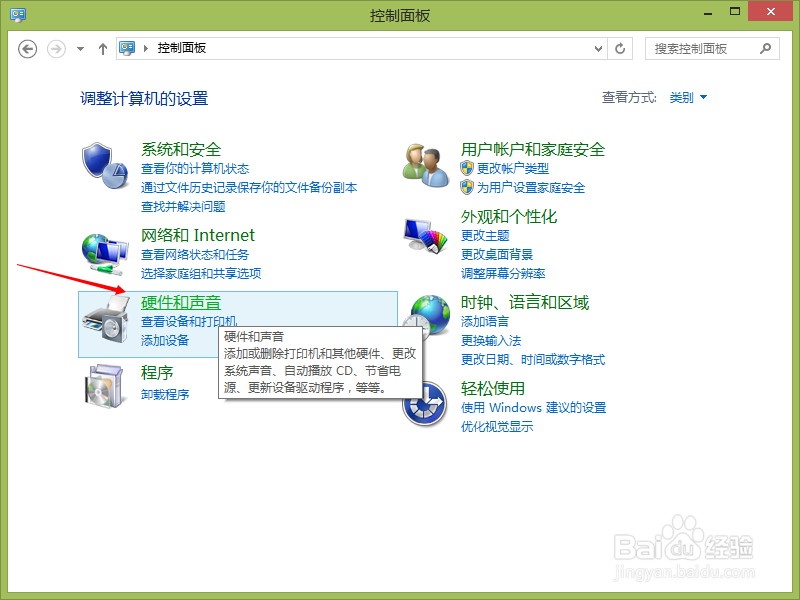Viewport: 800px width, 600px height.
Task: Open 为用户设置家庭安全 link
Action: pos(531,187)
